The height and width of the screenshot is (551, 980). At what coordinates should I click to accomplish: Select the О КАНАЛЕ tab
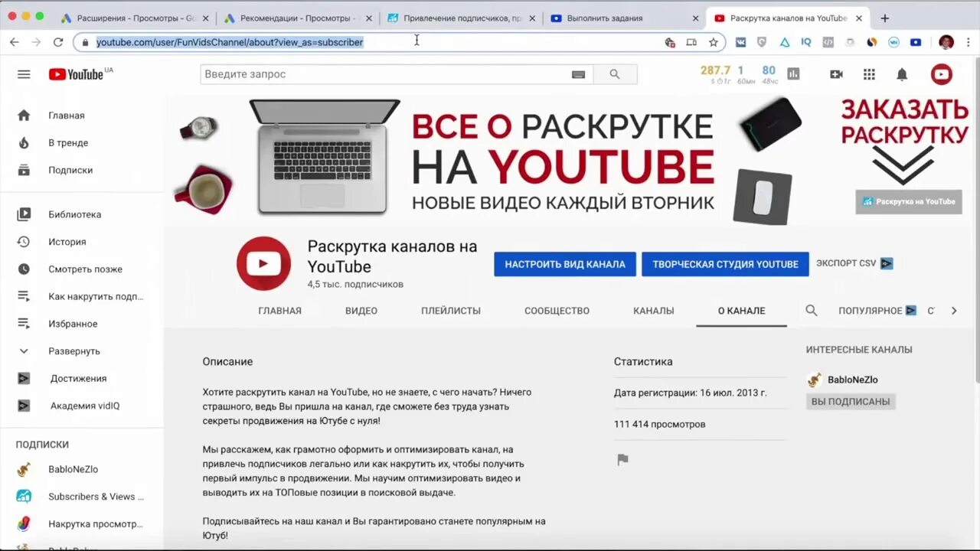tap(741, 311)
